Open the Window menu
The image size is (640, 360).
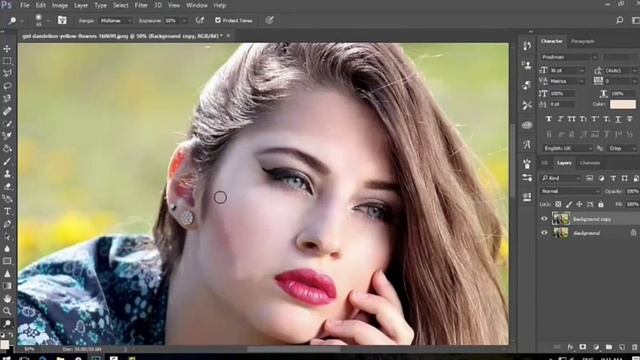point(197,5)
